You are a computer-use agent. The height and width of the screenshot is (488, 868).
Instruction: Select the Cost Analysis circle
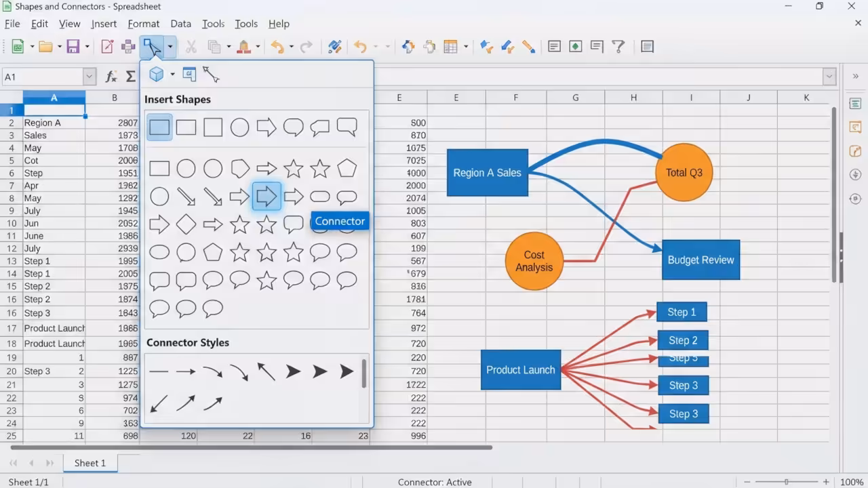coord(534,261)
